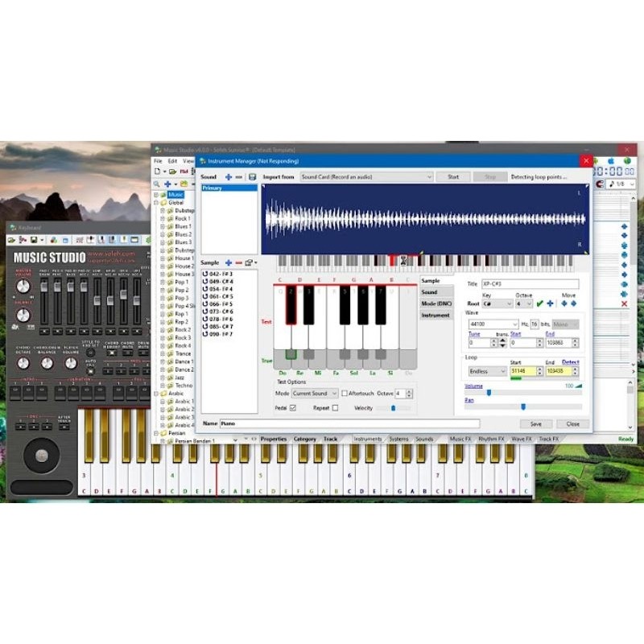The image size is (644, 644).
Task: Open the Edit menu
Action: [x=170, y=159]
